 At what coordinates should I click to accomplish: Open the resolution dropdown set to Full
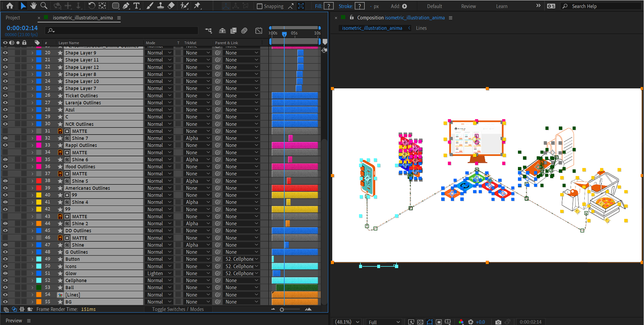tap(384, 322)
